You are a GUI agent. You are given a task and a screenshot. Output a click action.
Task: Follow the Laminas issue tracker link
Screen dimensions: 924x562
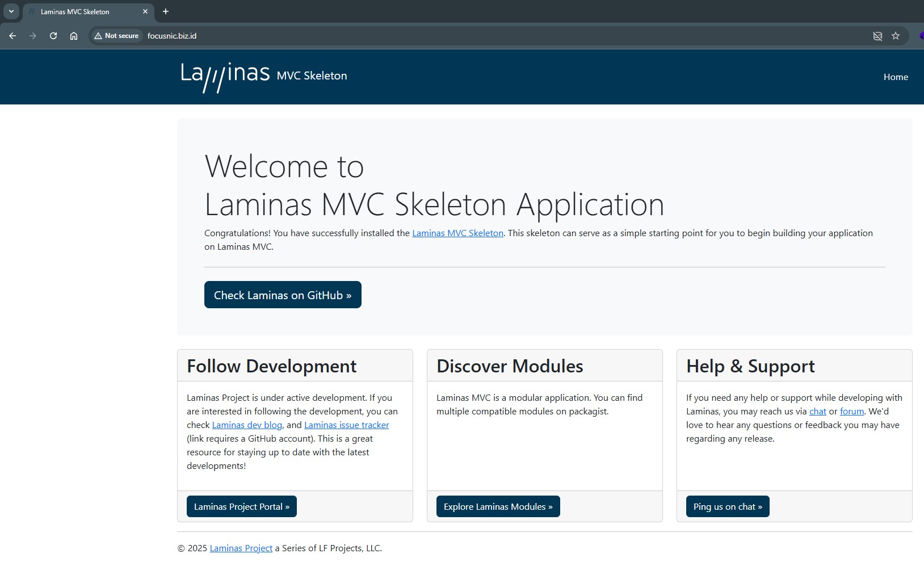(x=346, y=425)
